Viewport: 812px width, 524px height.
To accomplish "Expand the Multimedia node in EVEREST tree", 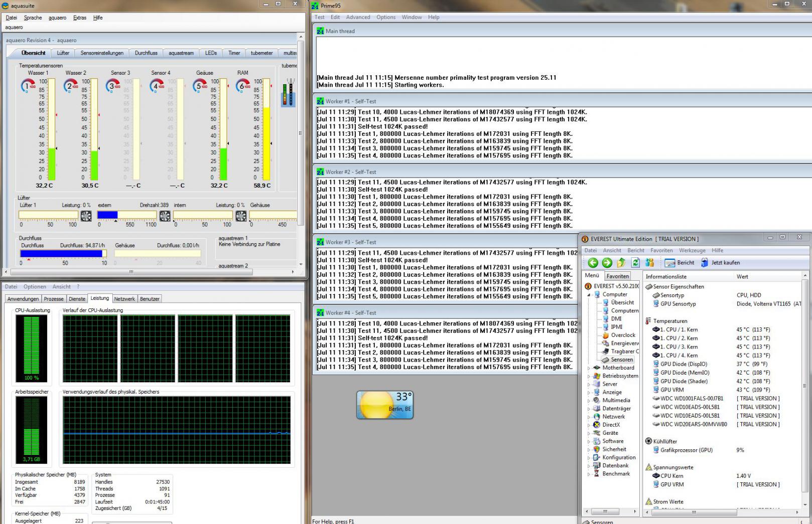I will [x=589, y=401].
